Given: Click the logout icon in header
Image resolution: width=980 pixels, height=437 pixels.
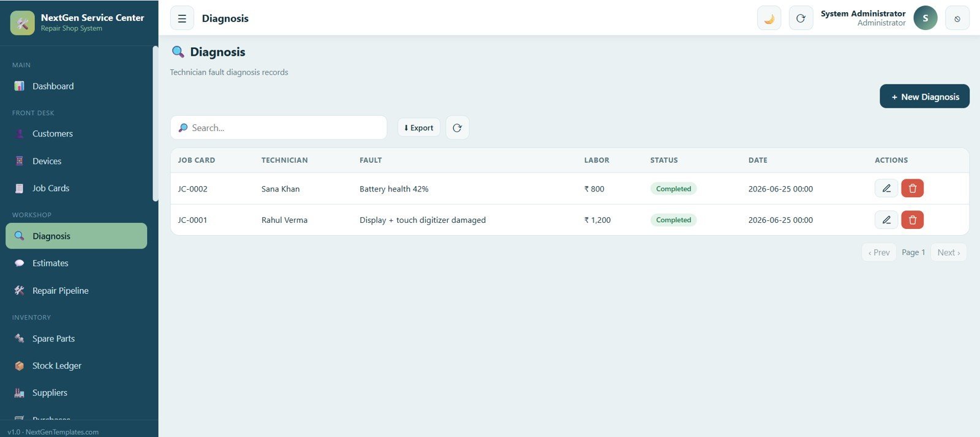Looking at the screenshot, I should tap(957, 18).
